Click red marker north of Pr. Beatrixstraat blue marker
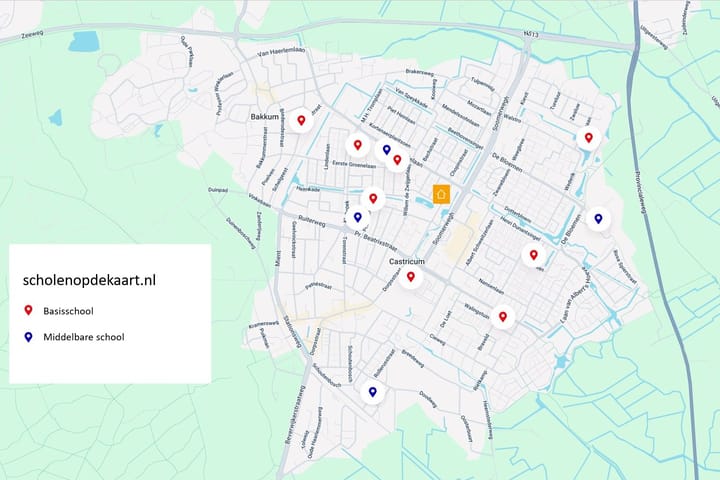720x480 pixels. point(373,199)
